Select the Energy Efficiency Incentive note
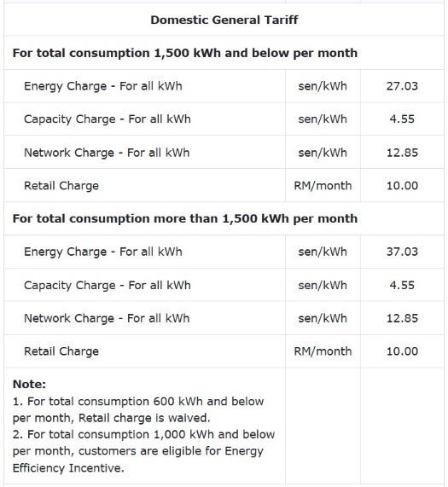 coord(143,451)
